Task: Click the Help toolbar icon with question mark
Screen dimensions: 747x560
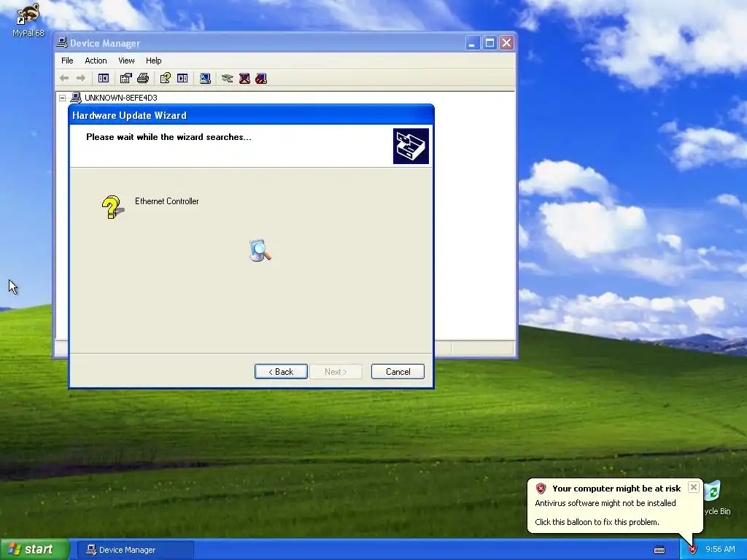Action: pyautogui.click(x=166, y=78)
